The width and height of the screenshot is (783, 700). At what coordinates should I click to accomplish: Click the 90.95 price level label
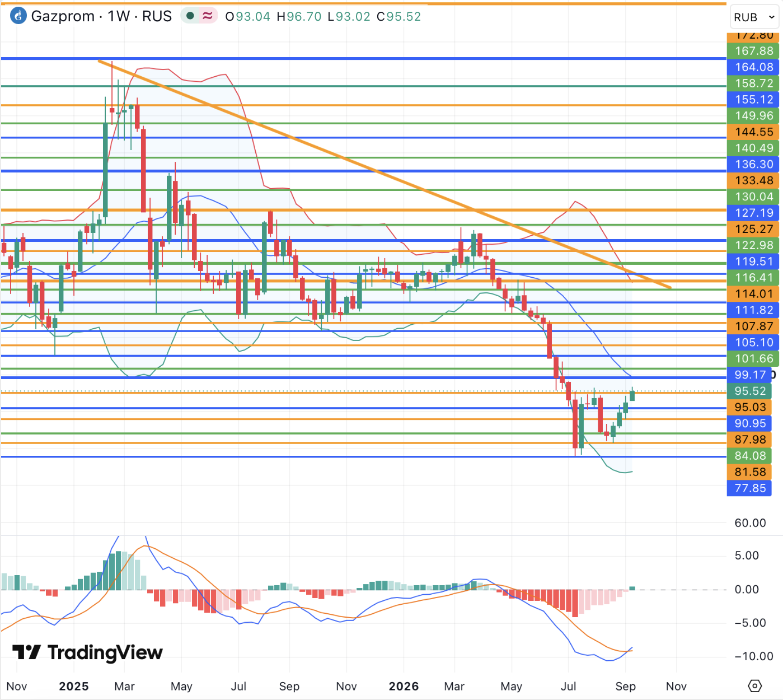749,424
